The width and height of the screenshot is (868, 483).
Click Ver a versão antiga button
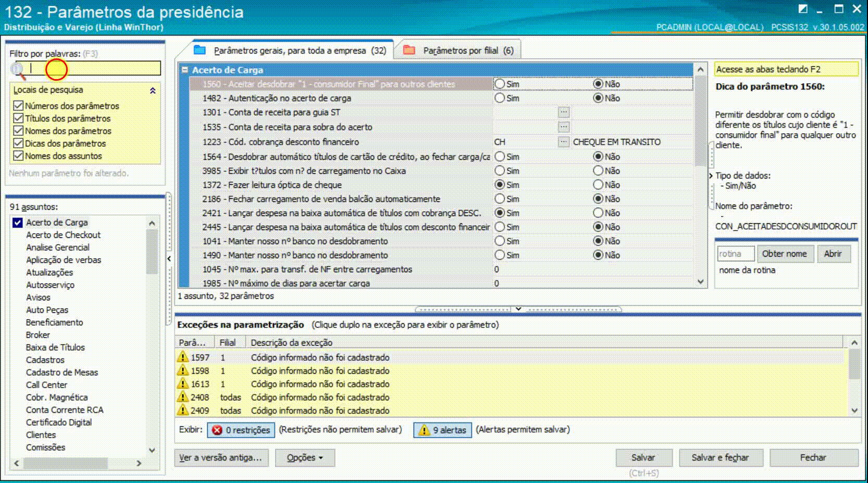(221, 457)
